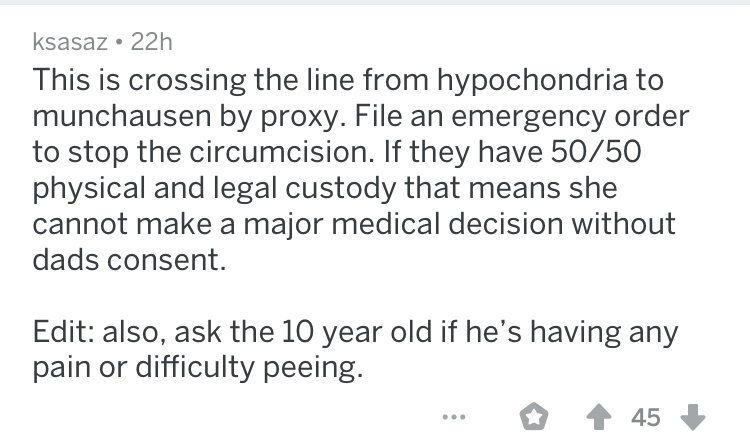Open the ksasaz user profile
The image size is (750, 441).
(70, 42)
